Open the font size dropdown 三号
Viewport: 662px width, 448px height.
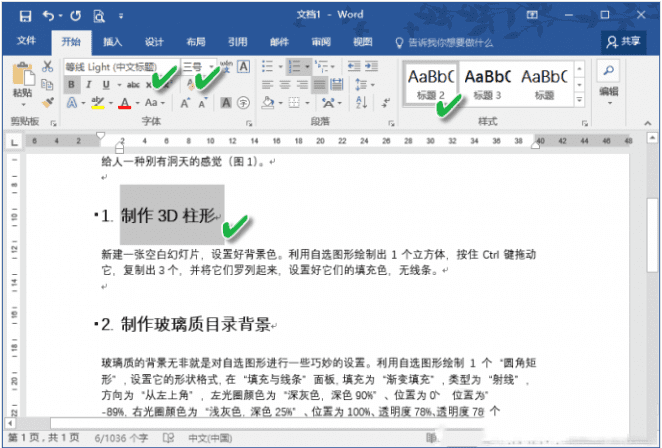pos(211,67)
